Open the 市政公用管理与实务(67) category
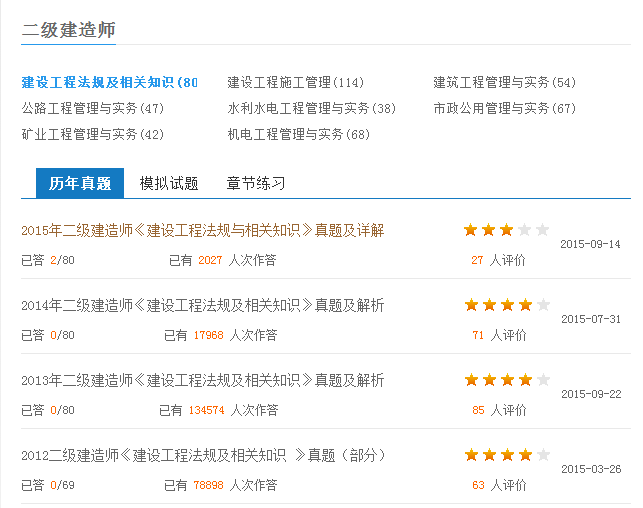The image size is (643, 508). [505, 108]
